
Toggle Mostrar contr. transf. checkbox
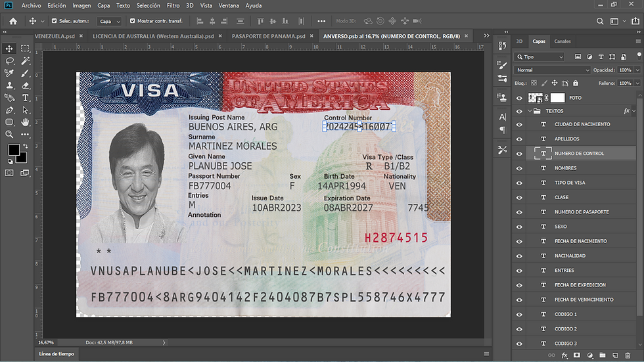[132, 20]
